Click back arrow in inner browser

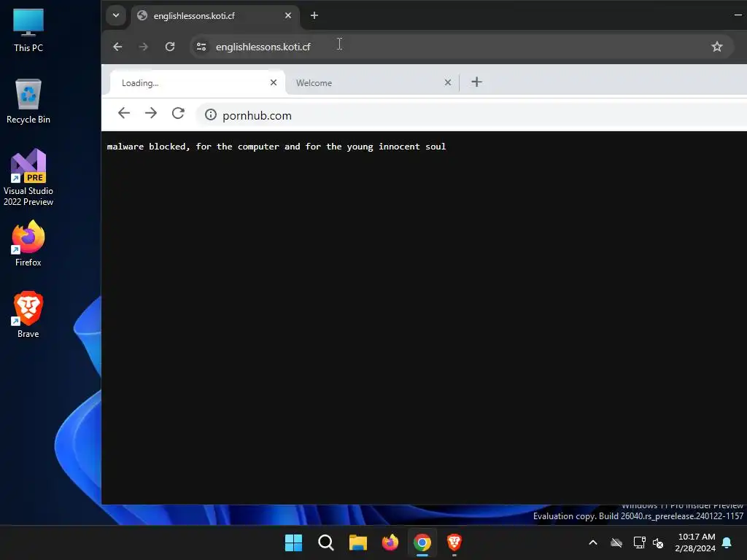coord(124,113)
